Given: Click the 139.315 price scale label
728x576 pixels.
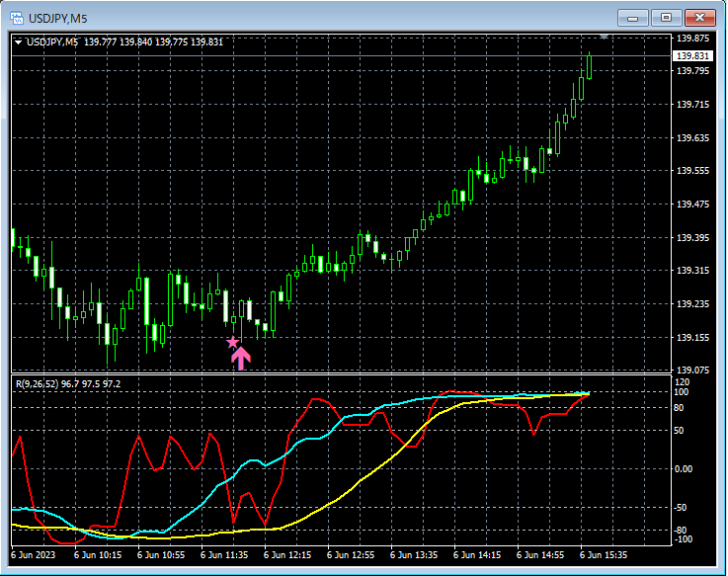Looking at the screenshot, I should (x=692, y=271).
